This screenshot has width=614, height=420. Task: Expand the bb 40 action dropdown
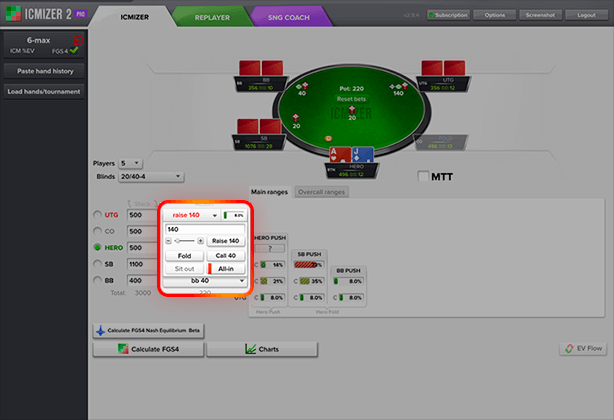click(x=204, y=281)
